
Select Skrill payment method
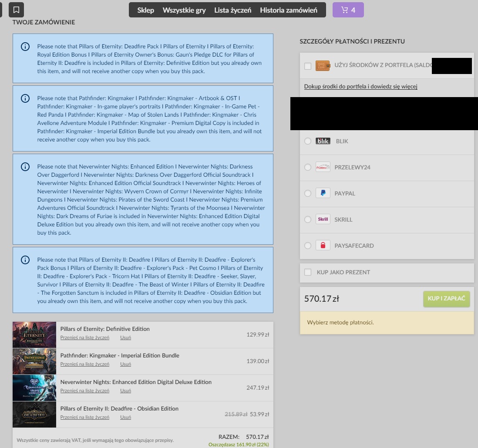pos(308,219)
